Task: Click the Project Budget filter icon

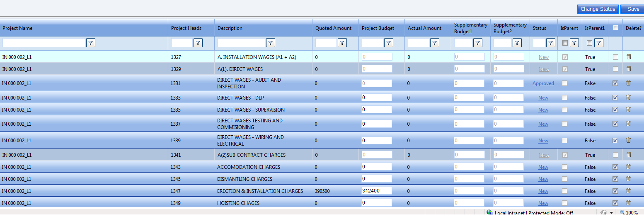Action: pos(389,43)
